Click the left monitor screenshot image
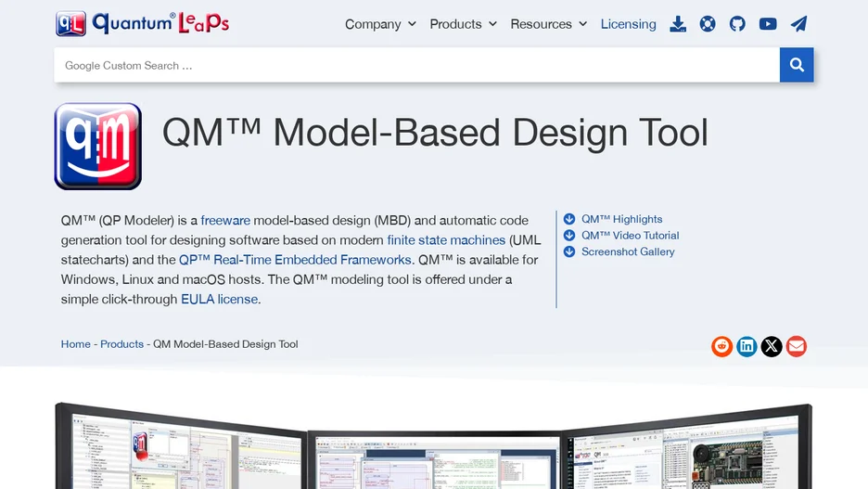The width and height of the screenshot is (868, 489). (x=182, y=446)
